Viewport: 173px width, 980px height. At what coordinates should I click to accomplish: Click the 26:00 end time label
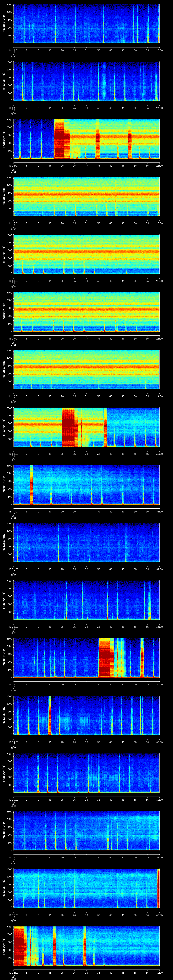click(x=160, y=223)
